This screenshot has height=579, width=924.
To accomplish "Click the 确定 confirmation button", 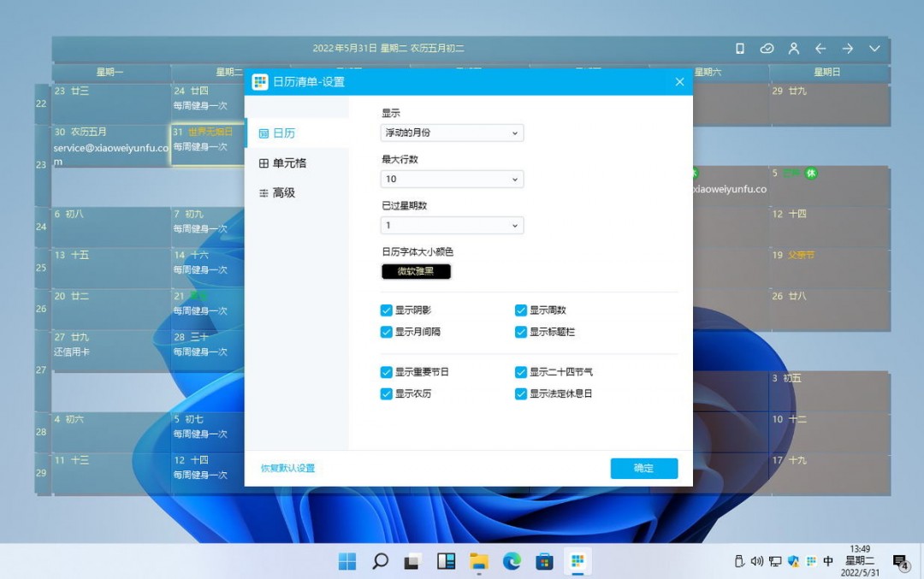I will coord(643,469).
